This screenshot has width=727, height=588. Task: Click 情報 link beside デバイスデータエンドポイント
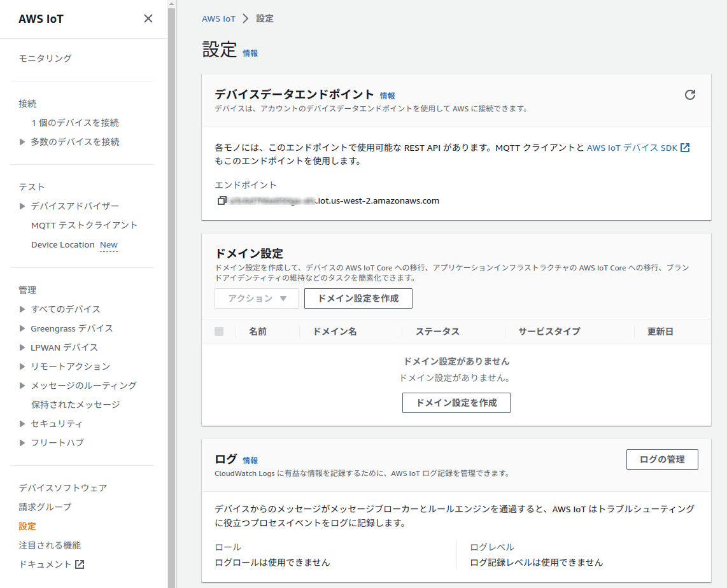tap(388, 96)
